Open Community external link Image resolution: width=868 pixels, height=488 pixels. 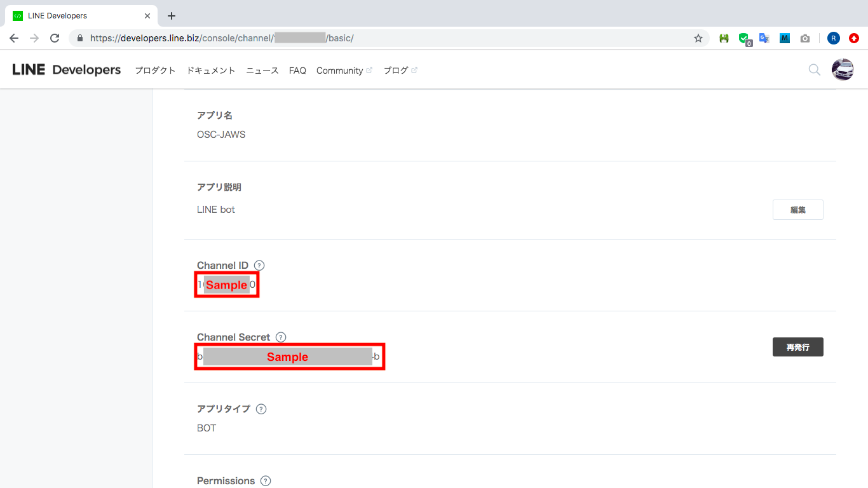[344, 71]
